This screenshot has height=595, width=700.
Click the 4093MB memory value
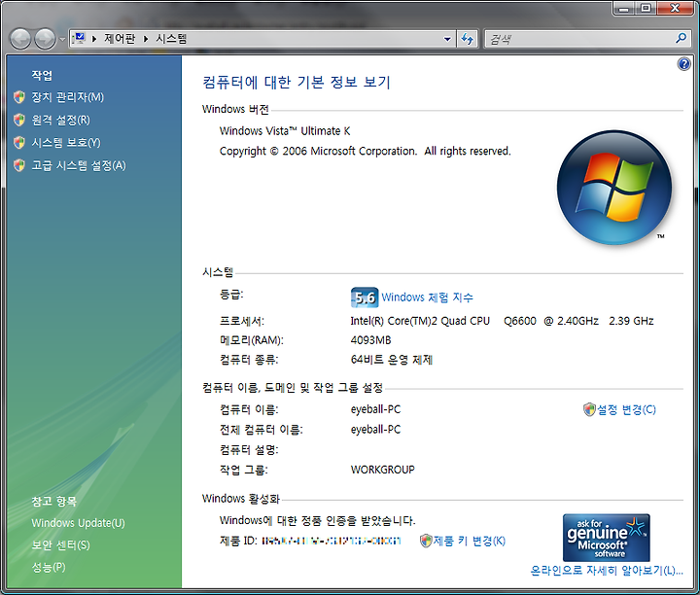click(371, 340)
